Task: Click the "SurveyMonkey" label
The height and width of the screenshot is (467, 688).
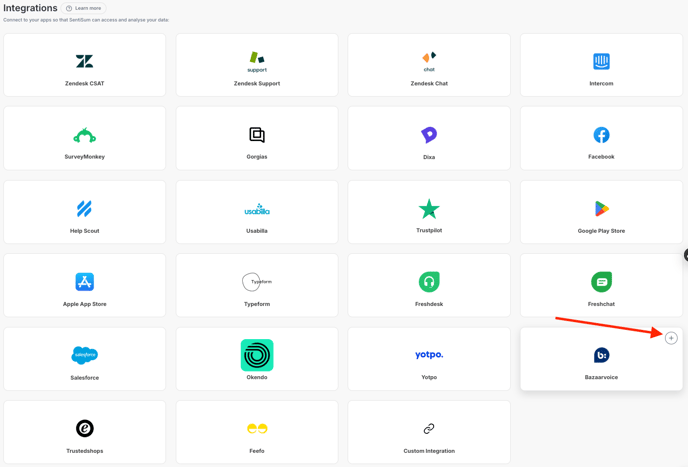Action: pos(85,157)
